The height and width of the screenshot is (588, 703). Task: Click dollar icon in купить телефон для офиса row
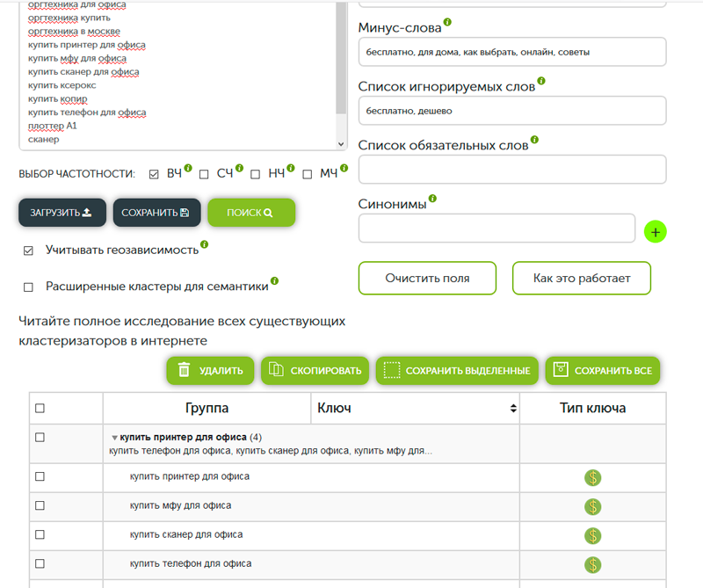click(592, 564)
